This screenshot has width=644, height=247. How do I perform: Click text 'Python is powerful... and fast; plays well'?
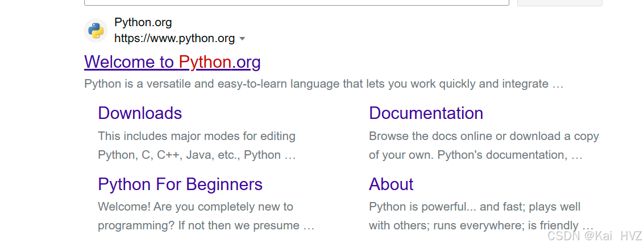[x=475, y=207]
